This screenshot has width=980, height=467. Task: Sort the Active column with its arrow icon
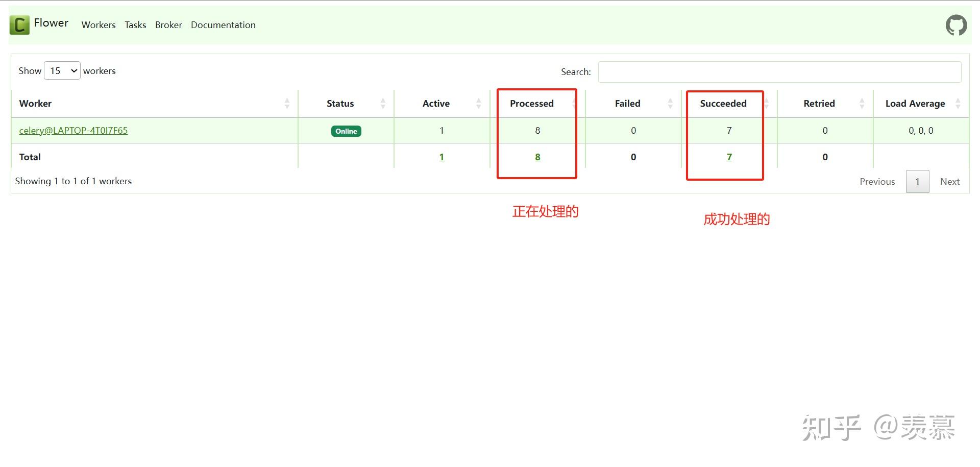pyautogui.click(x=478, y=103)
